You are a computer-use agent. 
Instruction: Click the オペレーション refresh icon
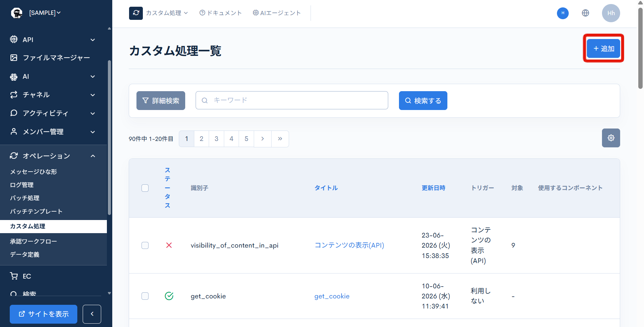(14, 155)
